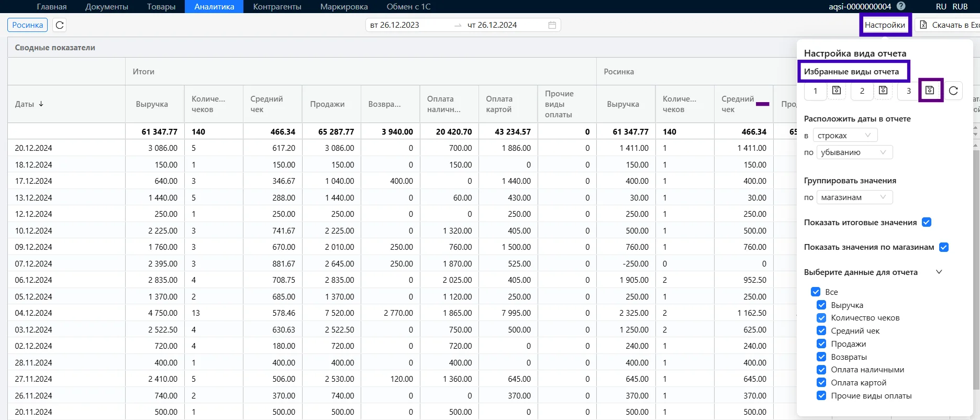This screenshot has width=980, height=420.
Task: Click the end date чт 26.12.2024
Action: coord(492,25)
